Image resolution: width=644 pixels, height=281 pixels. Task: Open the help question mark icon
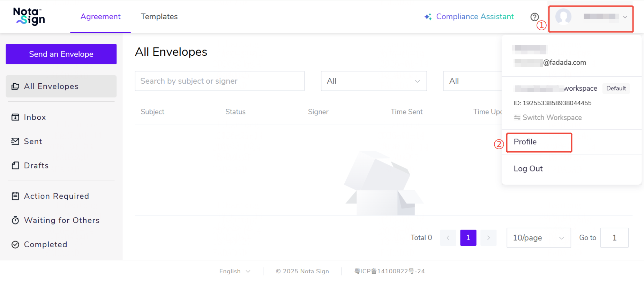pos(534,17)
